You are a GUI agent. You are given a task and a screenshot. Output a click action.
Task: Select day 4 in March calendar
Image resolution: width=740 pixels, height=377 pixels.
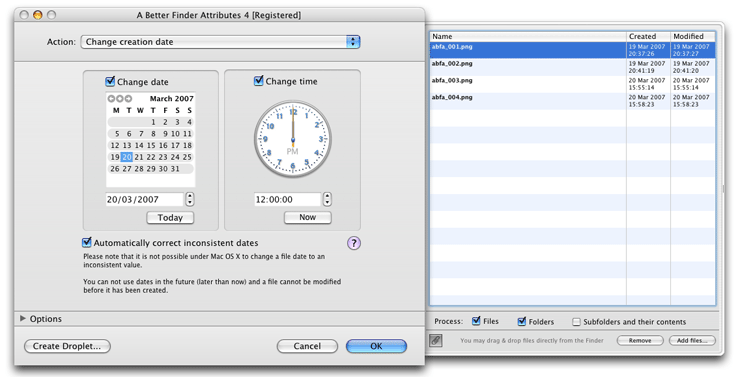point(189,122)
